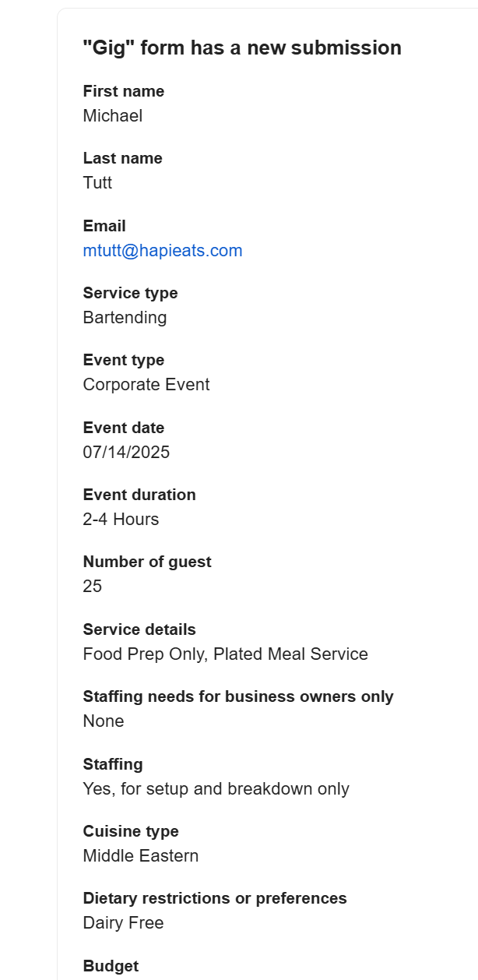
Task: Click the Dairy Free dietary value
Action: (123, 924)
